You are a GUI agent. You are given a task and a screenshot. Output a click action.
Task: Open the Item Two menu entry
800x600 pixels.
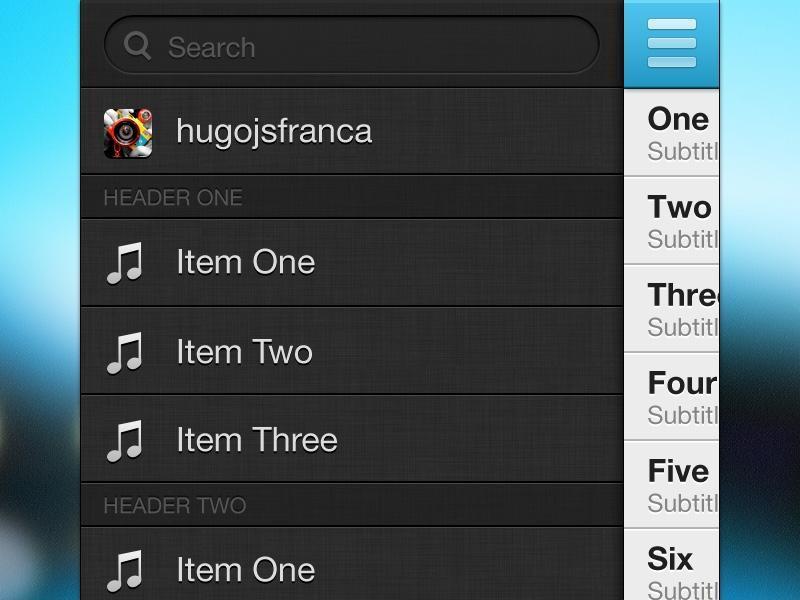[245, 352]
